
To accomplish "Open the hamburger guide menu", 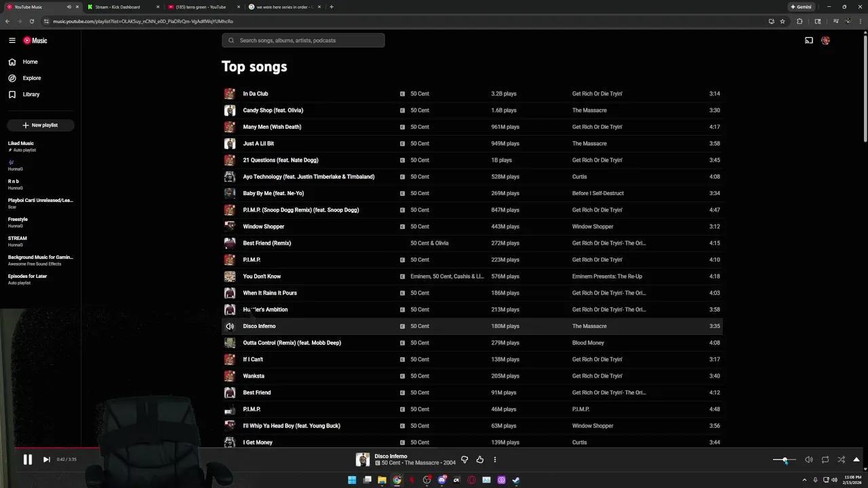I will click(x=12, y=41).
